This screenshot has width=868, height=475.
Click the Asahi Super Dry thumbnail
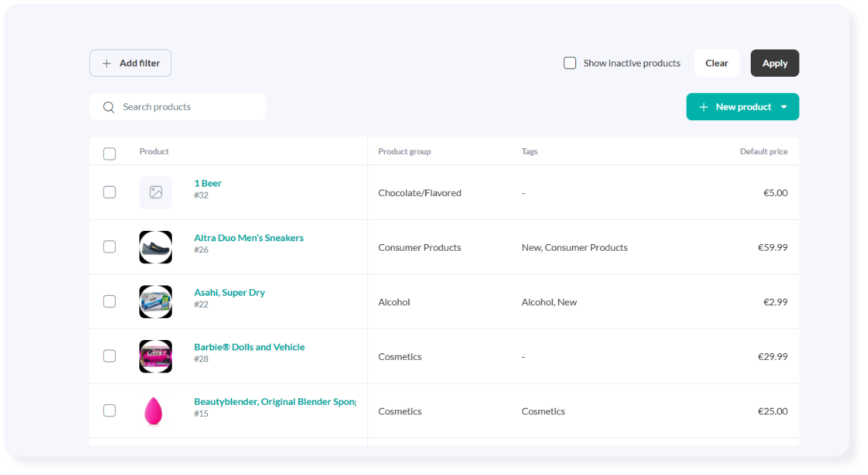(x=156, y=302)
